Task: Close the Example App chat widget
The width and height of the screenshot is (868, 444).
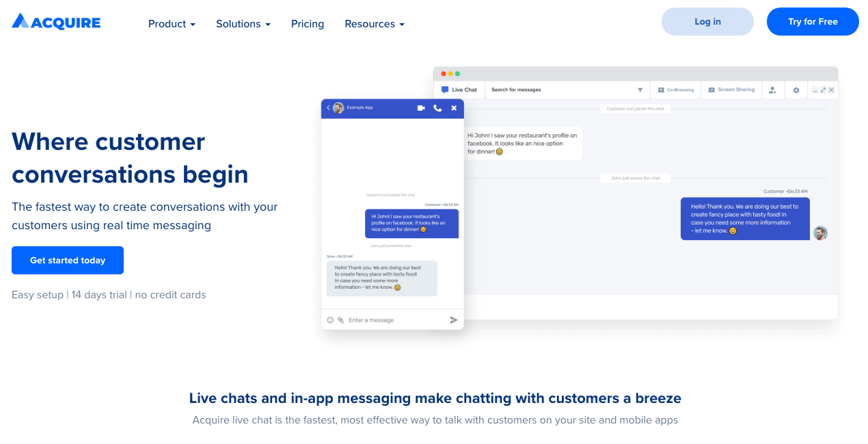Action: point(454,108)
